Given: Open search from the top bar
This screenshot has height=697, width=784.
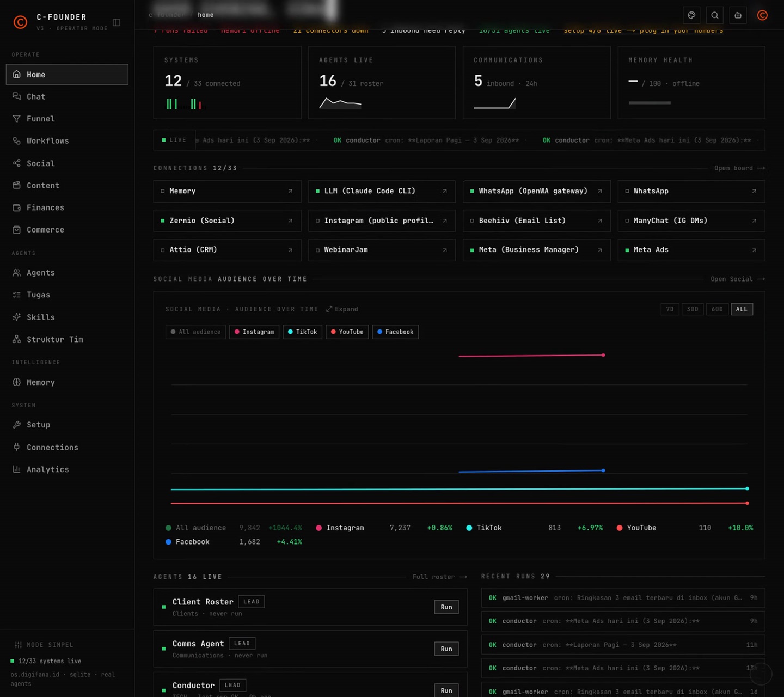Looking at the screenshot, I should point(715,15).
